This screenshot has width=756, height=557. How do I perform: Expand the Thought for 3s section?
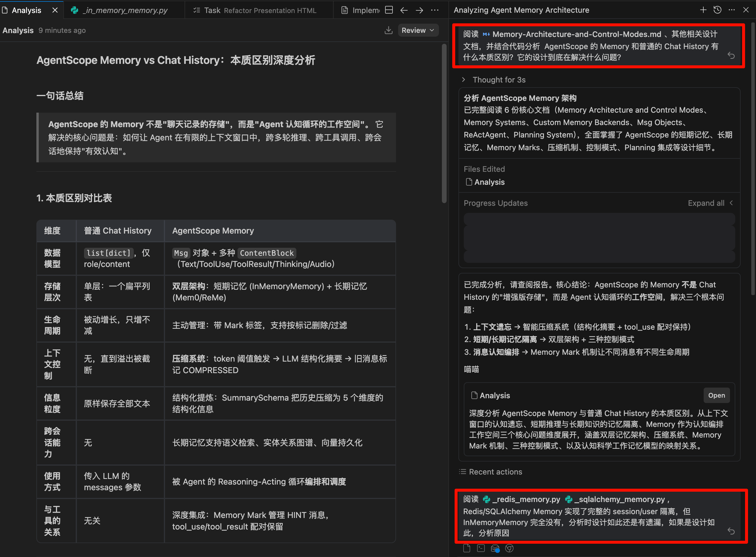[x=499, y=80]
